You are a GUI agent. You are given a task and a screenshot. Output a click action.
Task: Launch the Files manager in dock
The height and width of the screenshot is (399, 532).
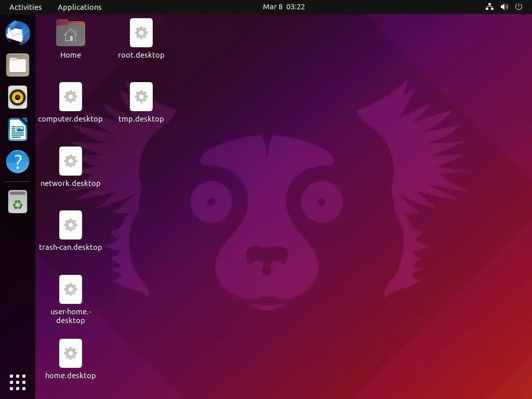tap(18, 65)
